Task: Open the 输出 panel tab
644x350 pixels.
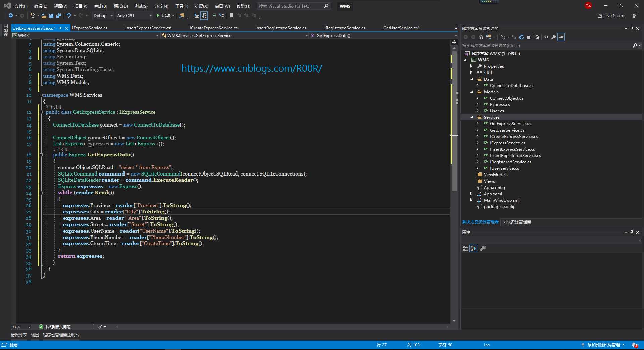Action: tap(35, 335)
